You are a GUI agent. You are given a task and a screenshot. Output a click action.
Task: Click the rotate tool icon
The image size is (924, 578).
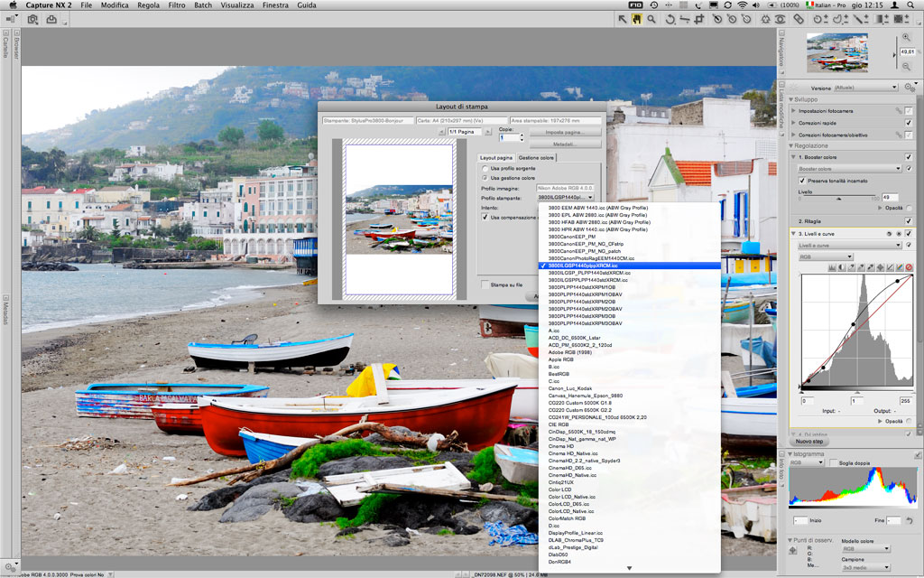point(670,19)
